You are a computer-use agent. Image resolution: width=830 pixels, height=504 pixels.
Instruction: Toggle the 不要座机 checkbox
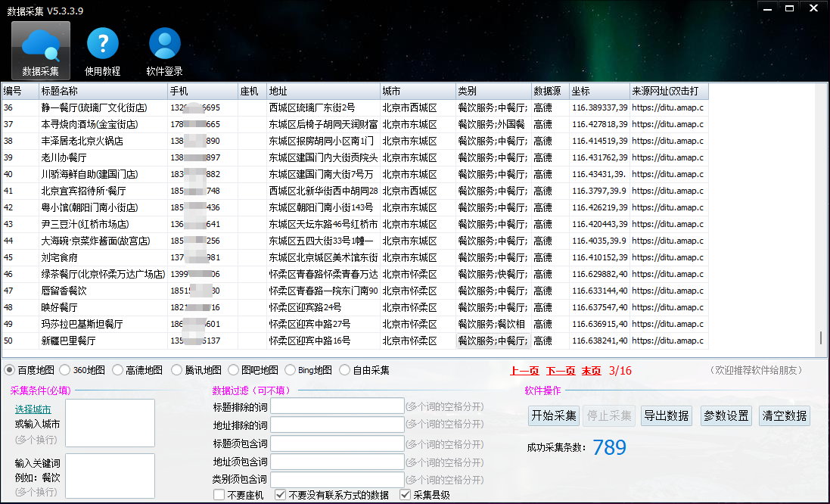219,495
